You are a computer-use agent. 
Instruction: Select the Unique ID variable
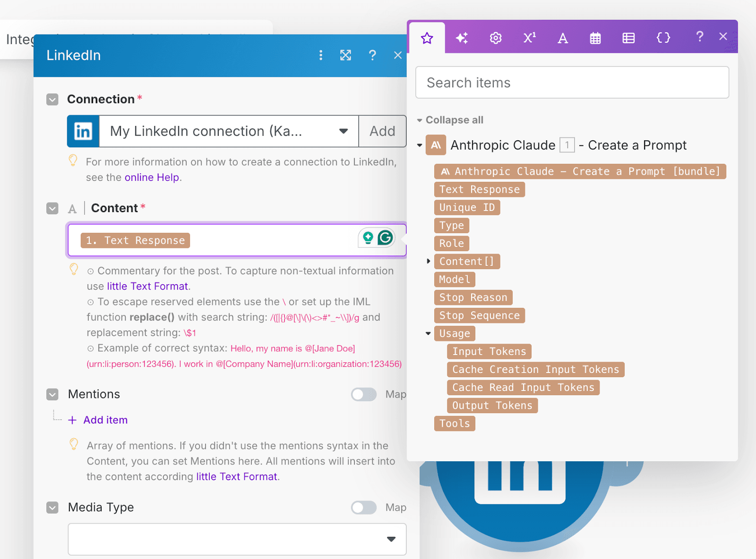(x=467, y=207)
